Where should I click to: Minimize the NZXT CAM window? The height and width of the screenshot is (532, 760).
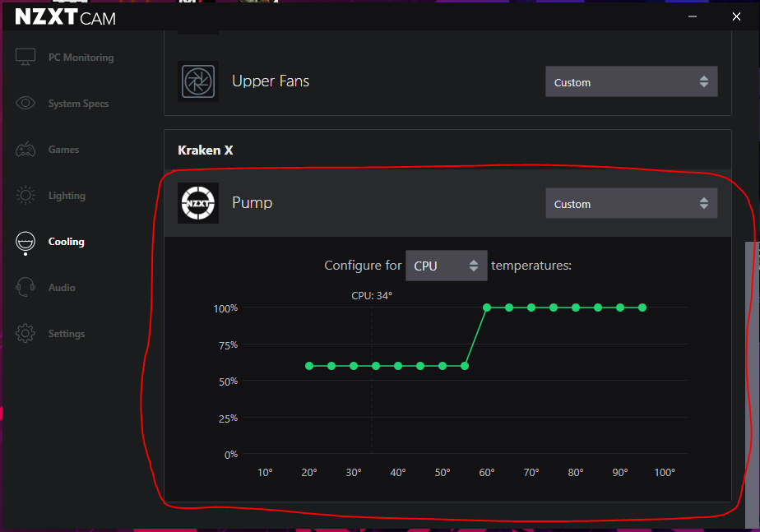[693, 16]
